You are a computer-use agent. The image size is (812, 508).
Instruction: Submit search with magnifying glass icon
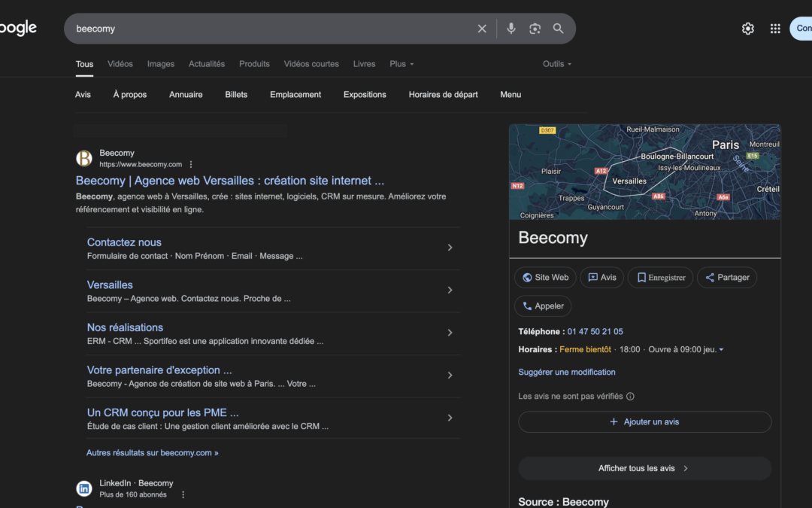[x=558, y=29]
